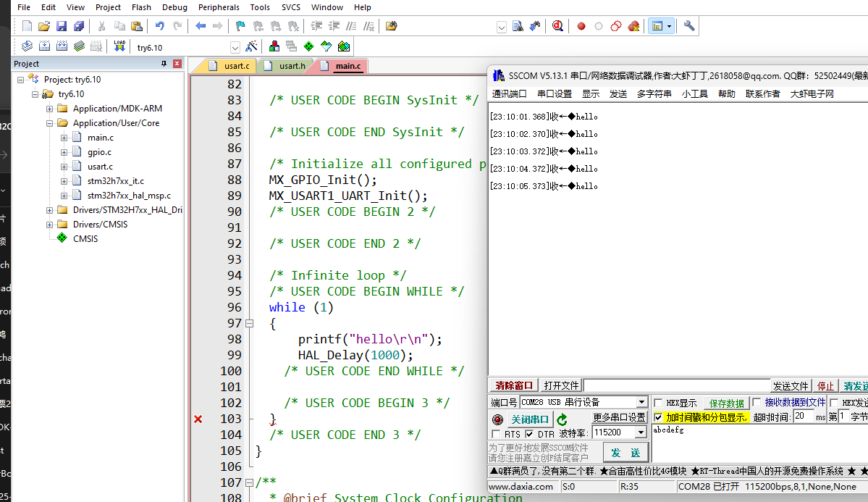The image size is (868, 502).
Task: Click the green Manage Run-Time Environment diamond
Action: pyautogui.click(x=309, y=46)
